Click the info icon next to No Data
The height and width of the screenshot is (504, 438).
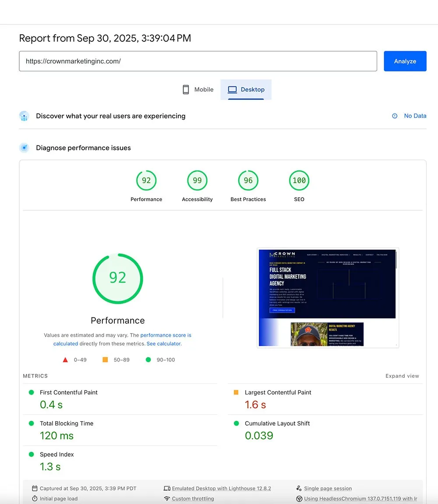(x=396, y=116)
